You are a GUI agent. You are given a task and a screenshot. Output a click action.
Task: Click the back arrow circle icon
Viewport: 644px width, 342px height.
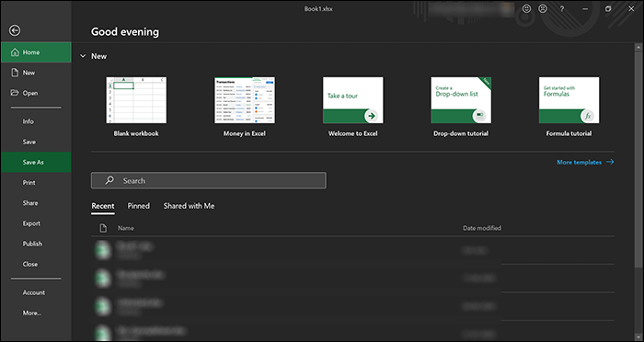click(x=15, y=30)
